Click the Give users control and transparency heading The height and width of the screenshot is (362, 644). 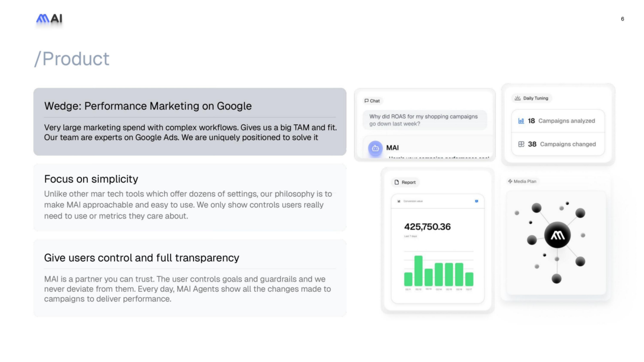click(x=142, y=258)
